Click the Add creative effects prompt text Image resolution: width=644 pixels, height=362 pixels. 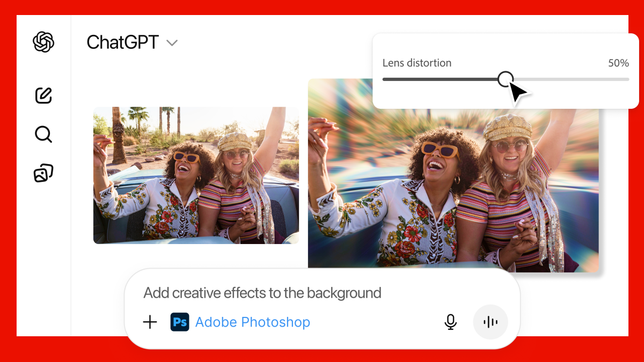tap(261, 293)
